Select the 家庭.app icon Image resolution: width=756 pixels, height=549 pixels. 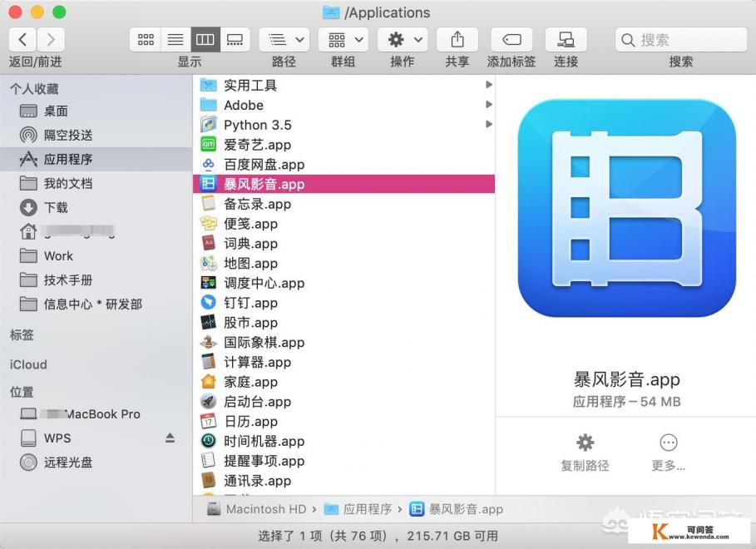pyautogui.click(x=208, y=382)
